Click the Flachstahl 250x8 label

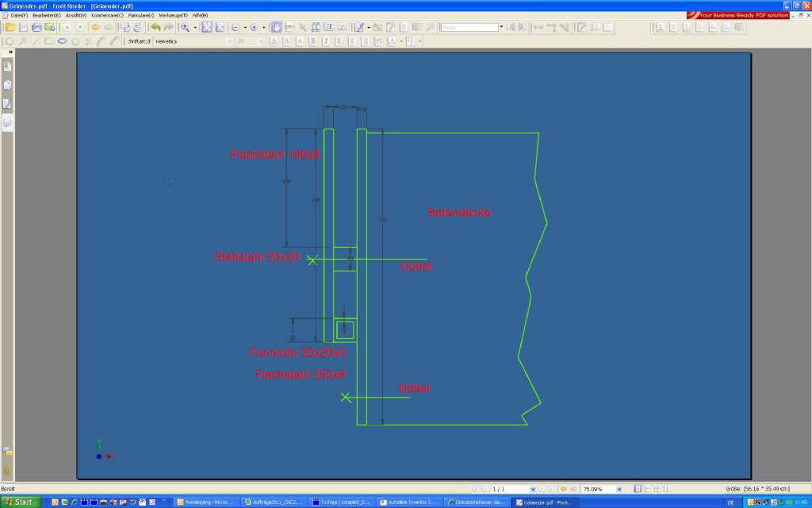pos(301,375)
